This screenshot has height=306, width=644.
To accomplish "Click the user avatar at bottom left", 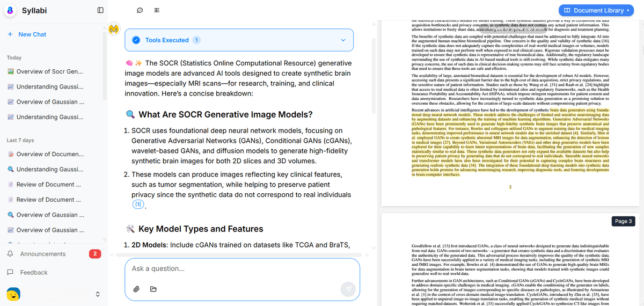I will [x=13, y=294].
